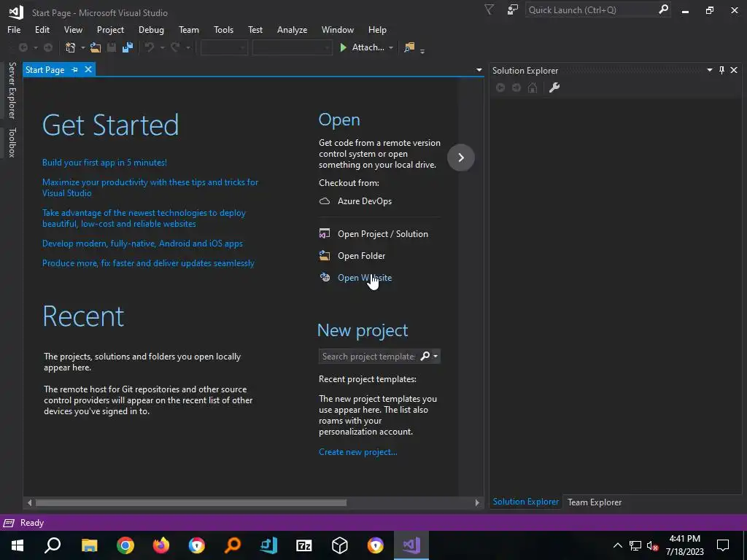Open the Redo history dropdown arrow

pos(187,47)
